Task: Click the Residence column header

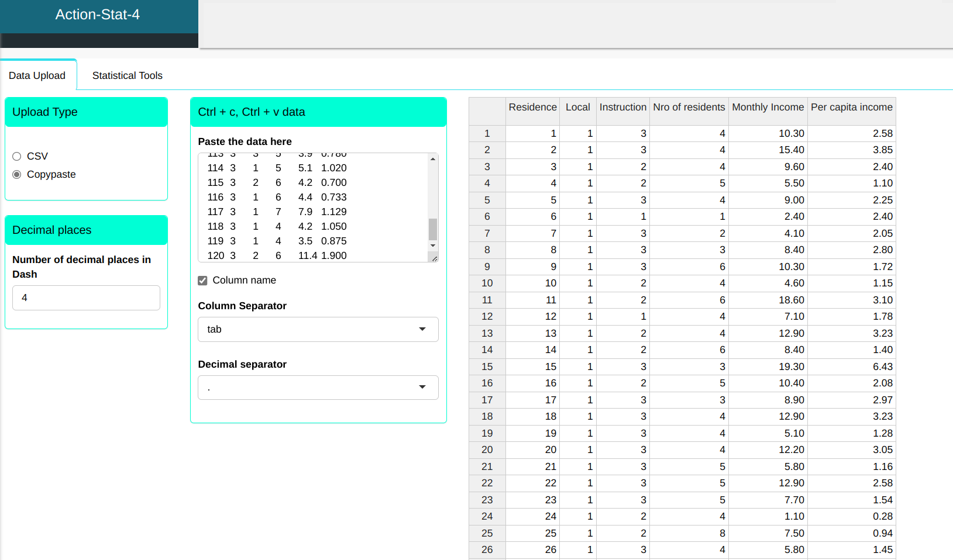Action: pos(532,107)
